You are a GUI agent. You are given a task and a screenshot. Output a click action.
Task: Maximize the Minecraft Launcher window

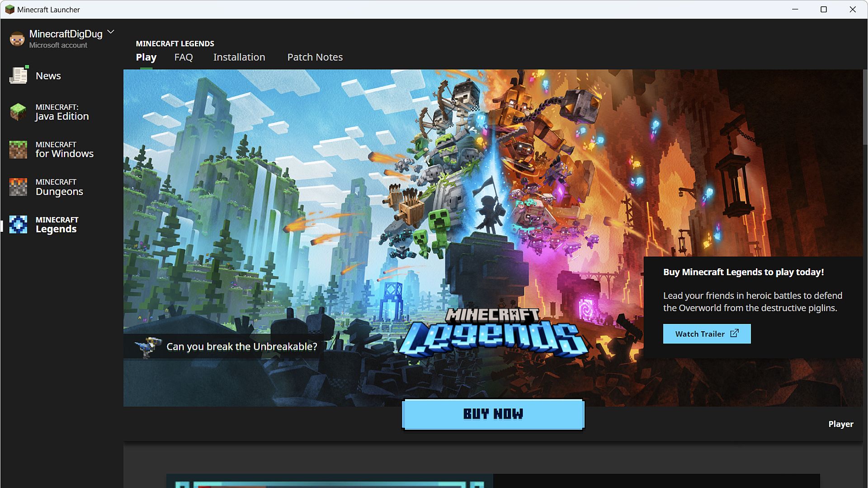824,9
